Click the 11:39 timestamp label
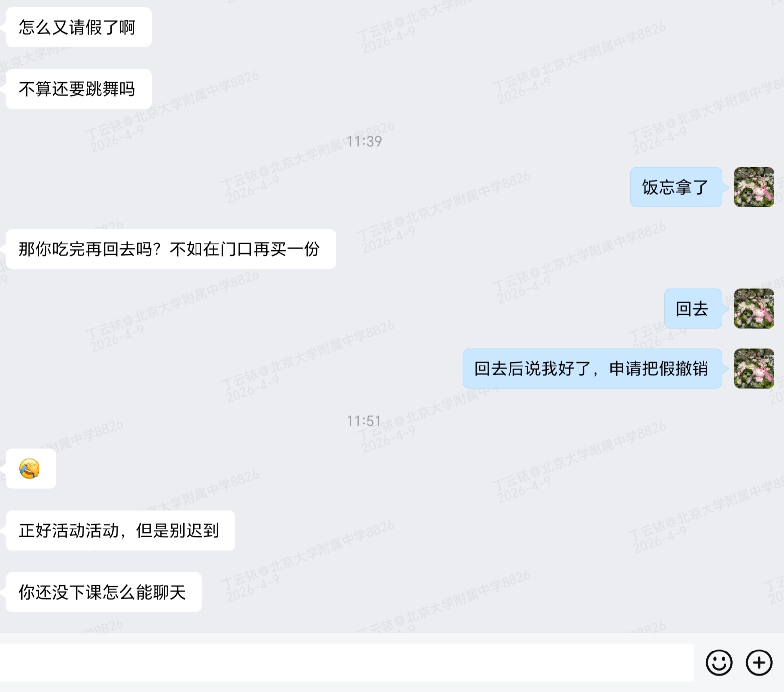This screenshot has height=692, width=784. click(364, 142)
